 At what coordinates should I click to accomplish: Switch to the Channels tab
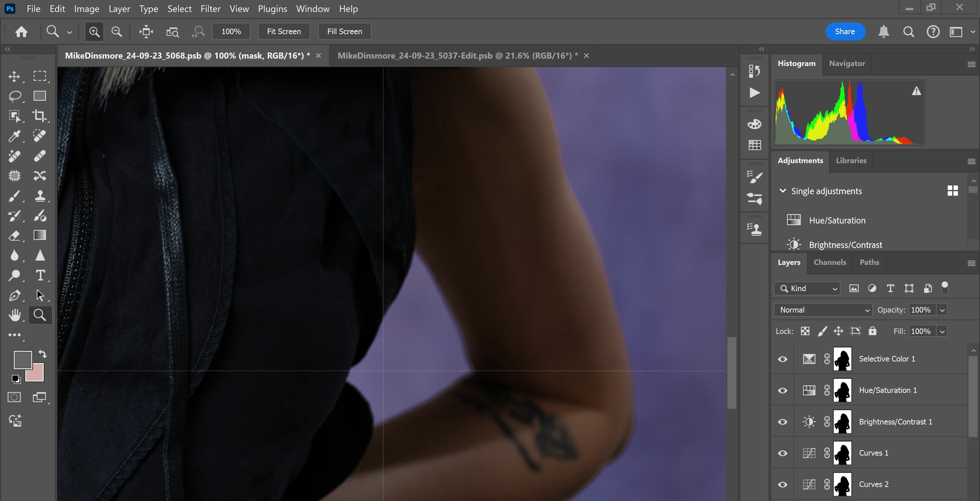click(830, 262)
